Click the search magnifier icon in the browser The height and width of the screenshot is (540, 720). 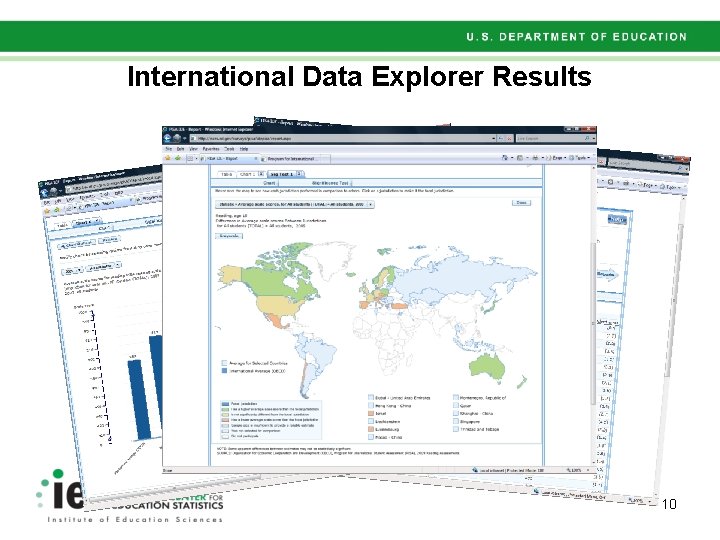click(587, 138)
